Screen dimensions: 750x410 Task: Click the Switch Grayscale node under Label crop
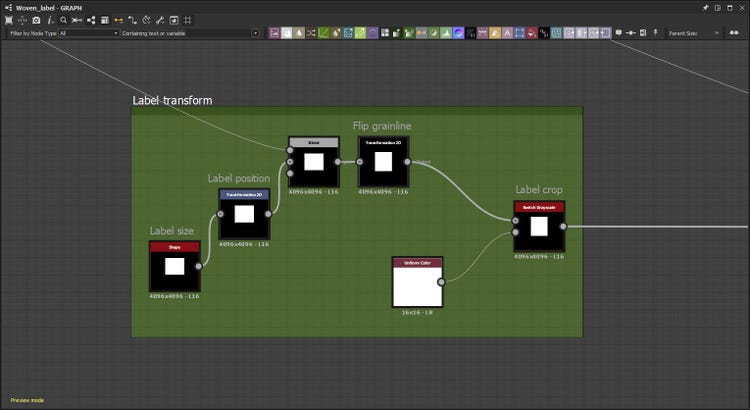tap(538, 226)
